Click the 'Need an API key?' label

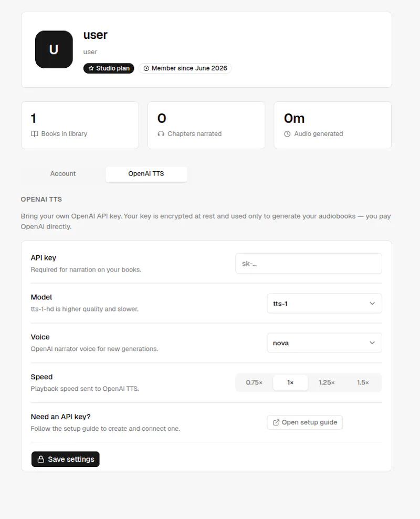pyautogui.click(x=60, y=417)
